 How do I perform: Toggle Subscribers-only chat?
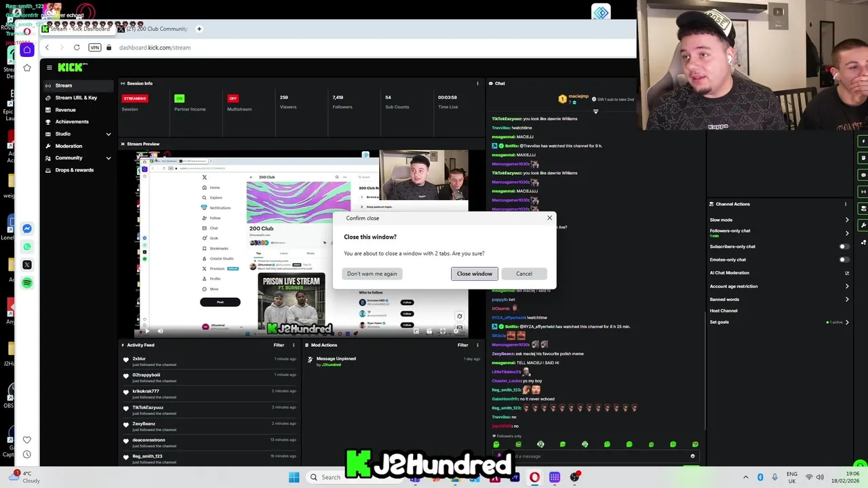click(x=844, y=247)
